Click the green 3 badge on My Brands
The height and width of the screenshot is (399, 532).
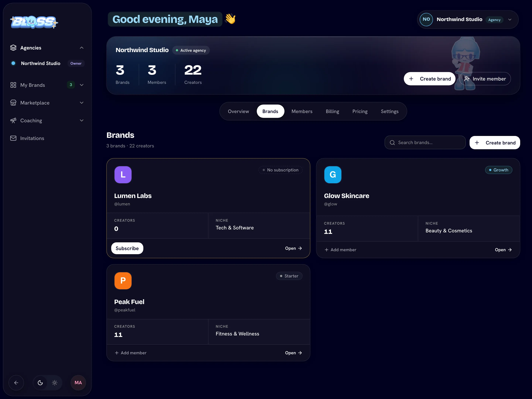(71, 85)
